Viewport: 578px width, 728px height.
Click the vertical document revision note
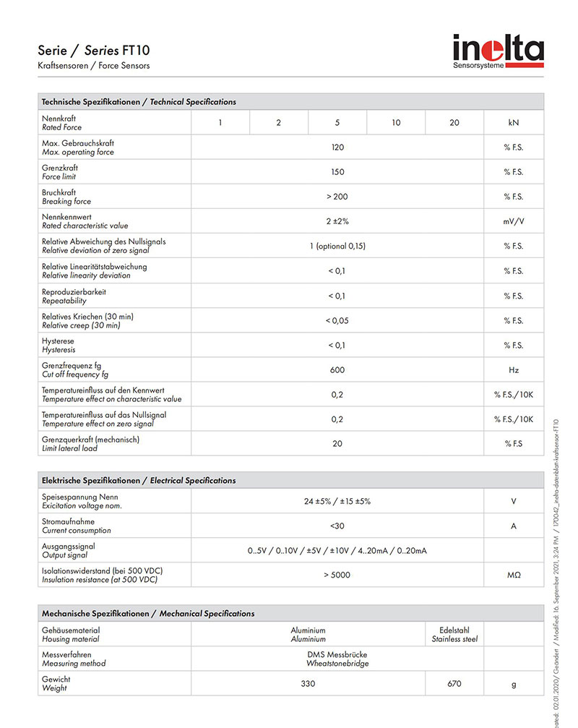pos(556,573)
